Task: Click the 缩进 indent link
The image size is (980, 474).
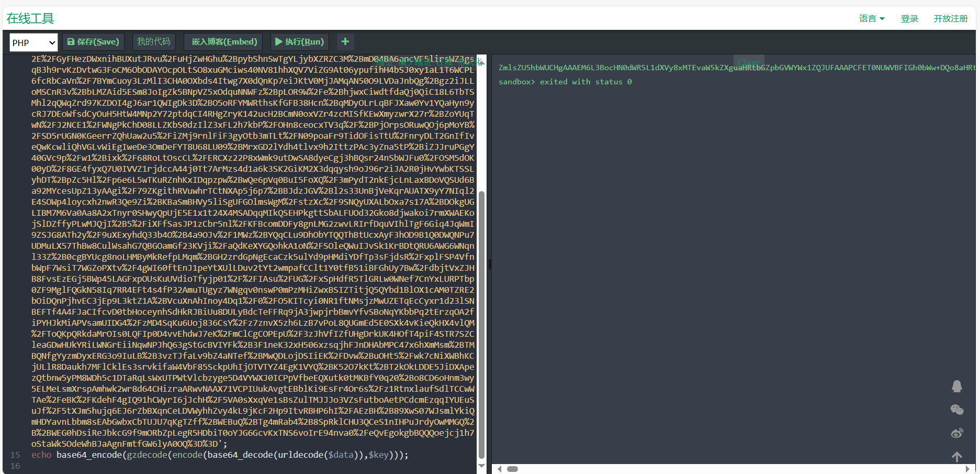Action: point(385,62)
